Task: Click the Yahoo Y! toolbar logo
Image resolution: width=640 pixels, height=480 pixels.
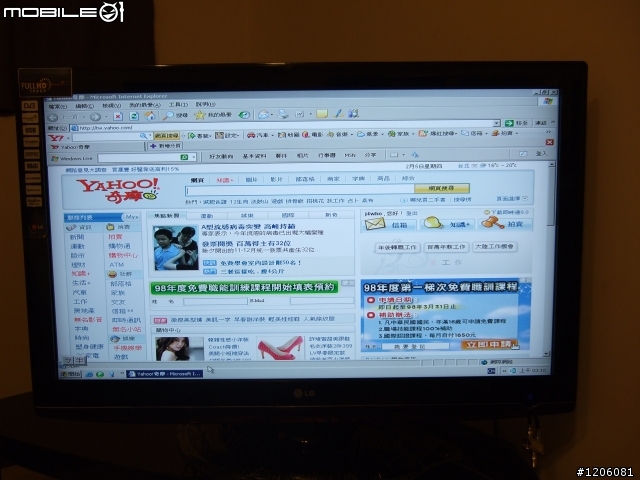Action: (x=56, y=138)
